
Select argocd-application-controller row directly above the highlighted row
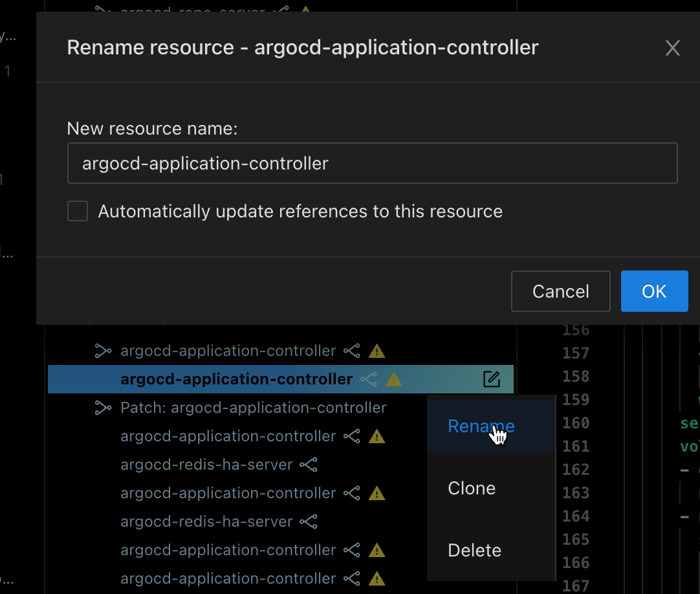tap(228, 351)
